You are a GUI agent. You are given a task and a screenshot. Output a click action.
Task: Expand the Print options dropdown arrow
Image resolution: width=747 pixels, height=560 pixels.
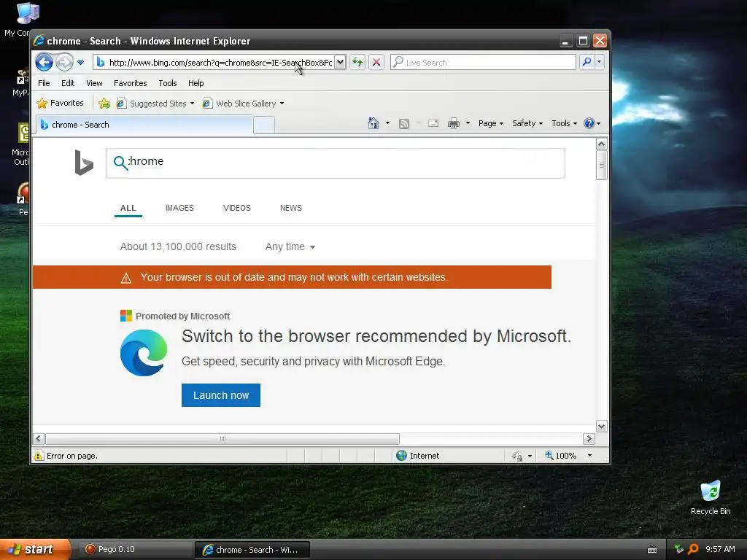468,123
